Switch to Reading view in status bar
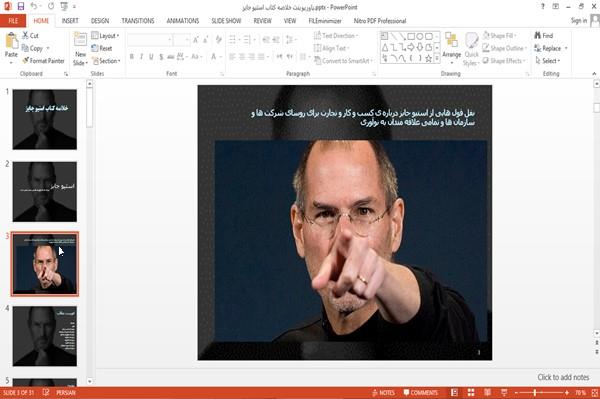This screenshot has width=600, height=399. (x=488, y=392)
